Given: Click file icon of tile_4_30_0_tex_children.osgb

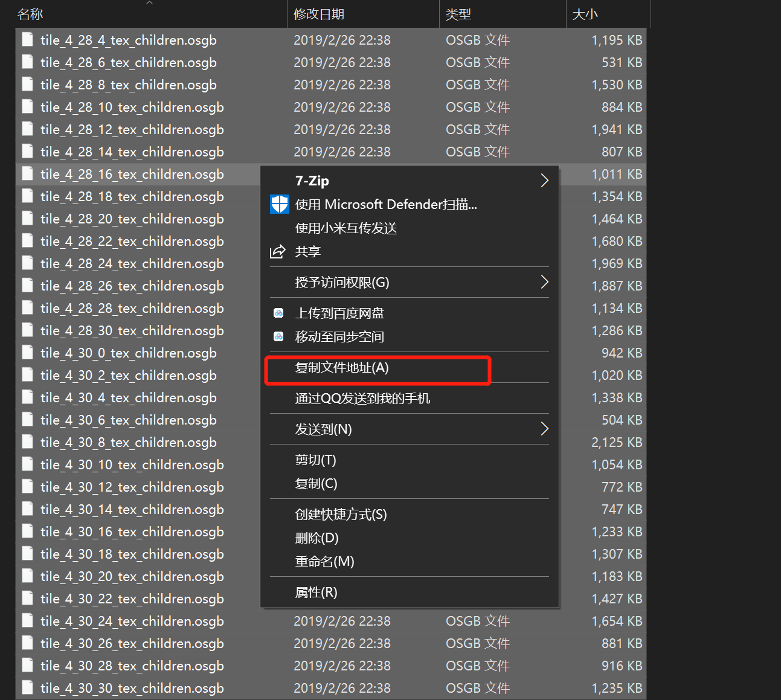Looking at the screenshot, I should pyautogui.click(x=27, y=353).
